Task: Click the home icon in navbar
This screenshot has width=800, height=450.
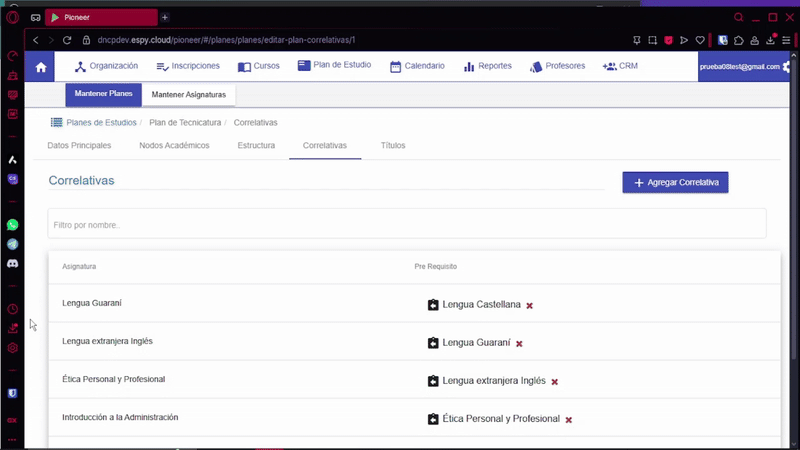Action: pos(40,67)
